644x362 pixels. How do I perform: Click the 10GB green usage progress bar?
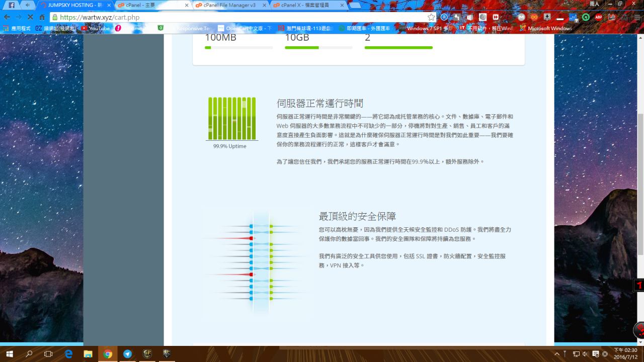coord(318,48)
